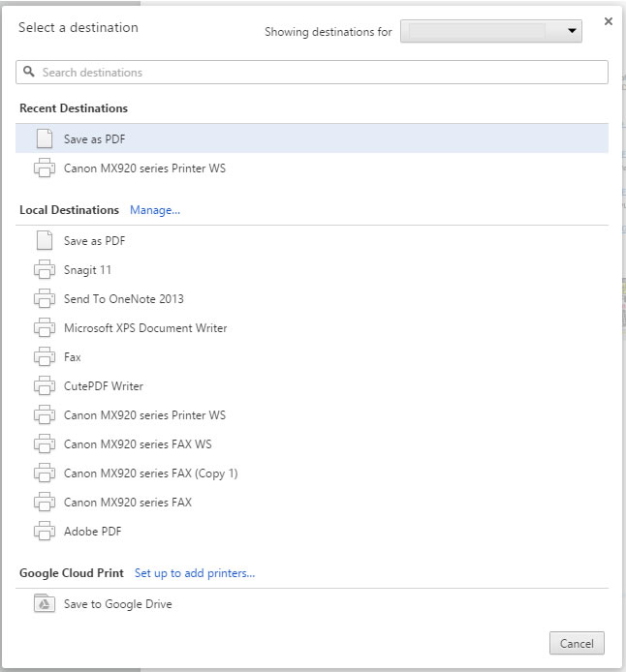Click the search magnifier icon
The width and height of the screenshot is (626, 672).
click(29, 72)
